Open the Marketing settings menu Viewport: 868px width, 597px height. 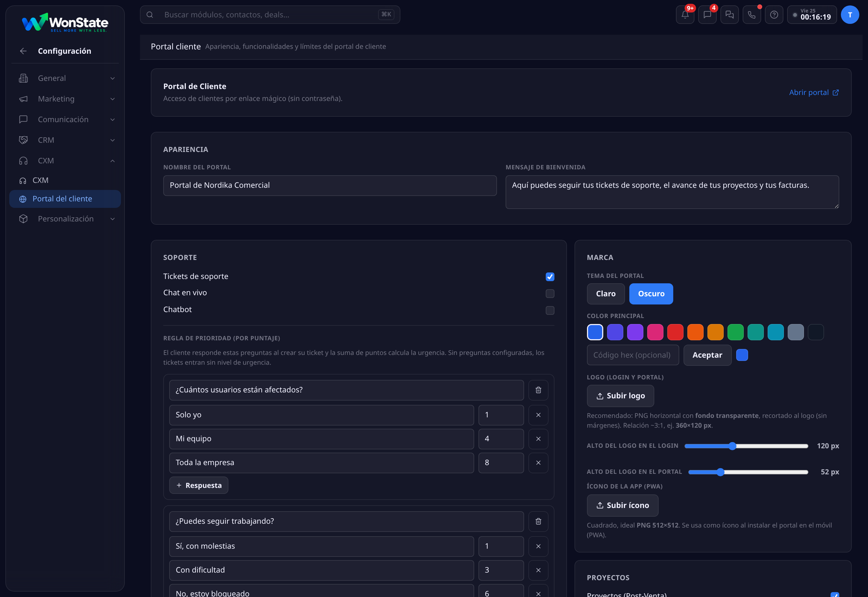tap(65, 99)
